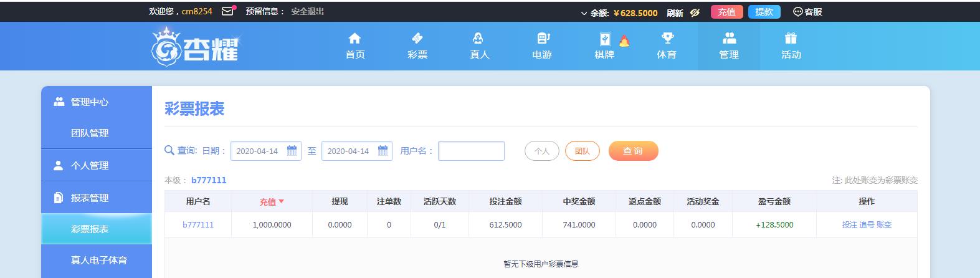This screenshot has height=278, width=980.
Task: Click the 741.0000 winnings value
Action: [x=579, y=225]
